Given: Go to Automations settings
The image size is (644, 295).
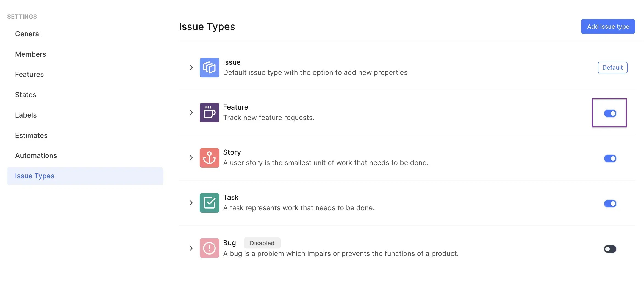Looking at the screenshot, I should pyautogui.click(x=36, y=155).
